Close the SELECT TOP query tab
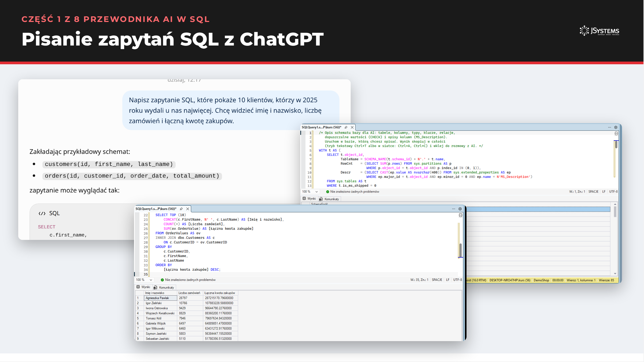Viewport: 644px width, 362px height. [x=188, y=209]
